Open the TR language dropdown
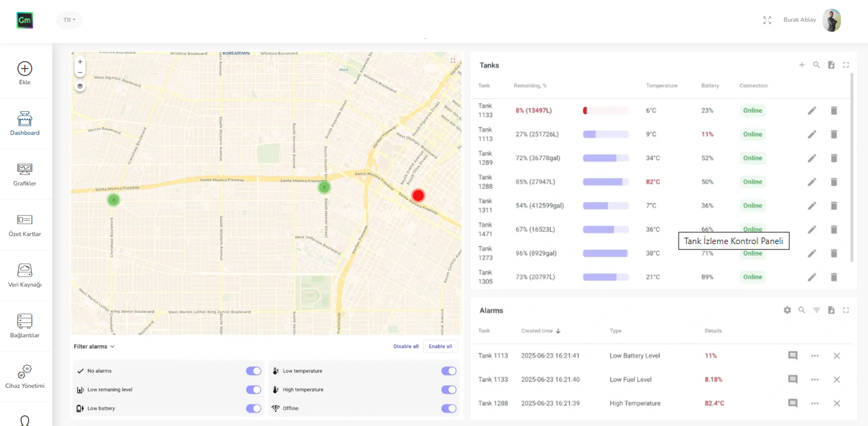The image size is (868, 426). (69, 20)
